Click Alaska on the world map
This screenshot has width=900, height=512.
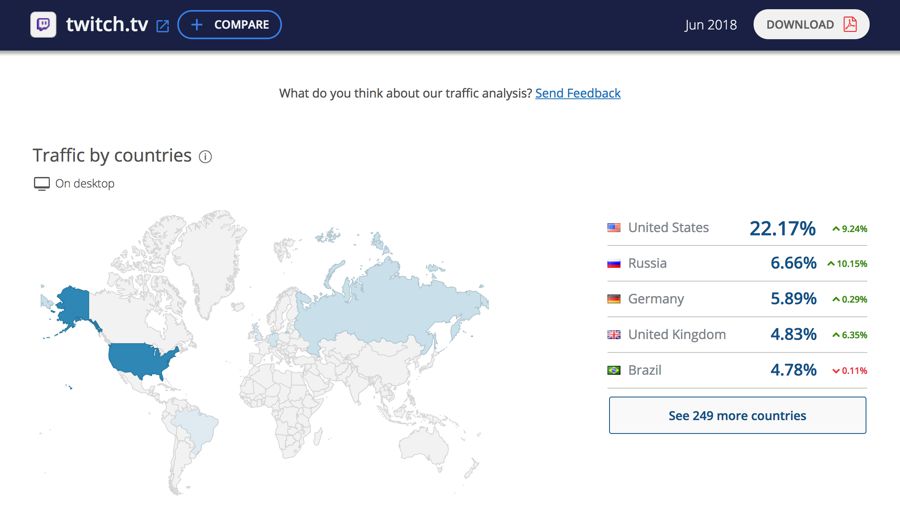point(73,304)
